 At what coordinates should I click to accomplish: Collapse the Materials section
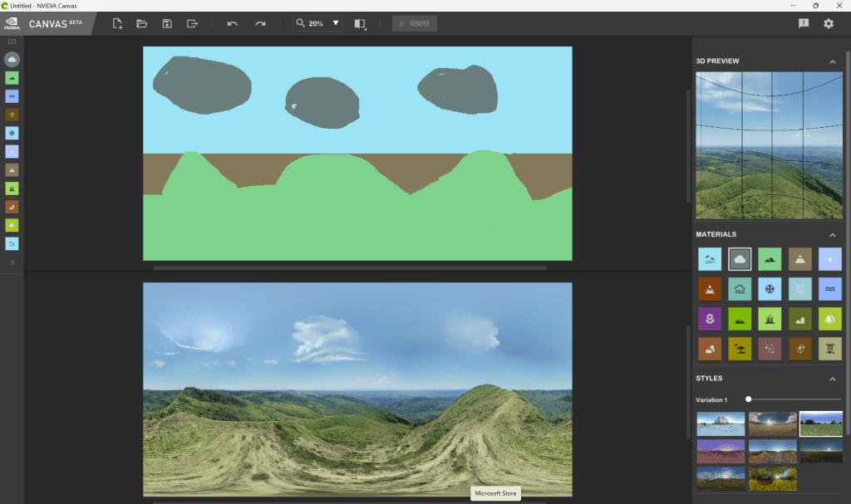click(x=832, y=235)
